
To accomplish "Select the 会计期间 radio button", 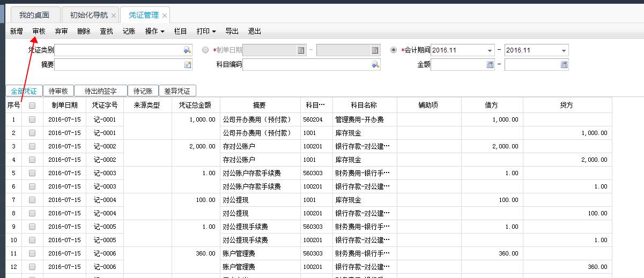I will (394, 50).
